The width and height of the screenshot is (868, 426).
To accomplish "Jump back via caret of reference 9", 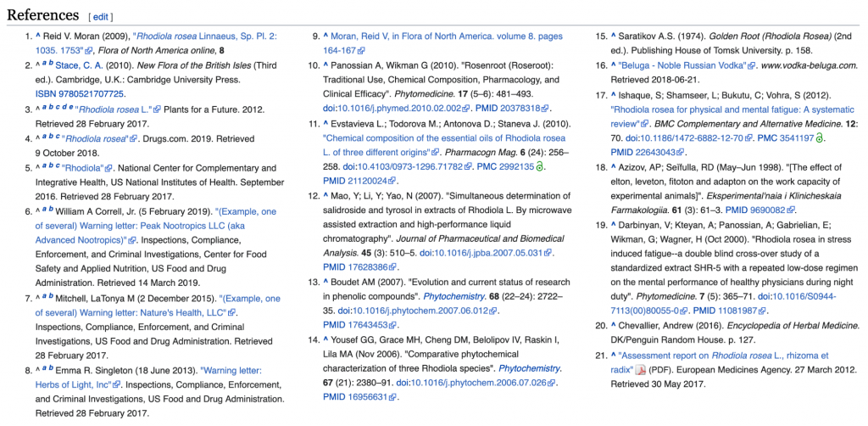I will [x=325, y=36].
